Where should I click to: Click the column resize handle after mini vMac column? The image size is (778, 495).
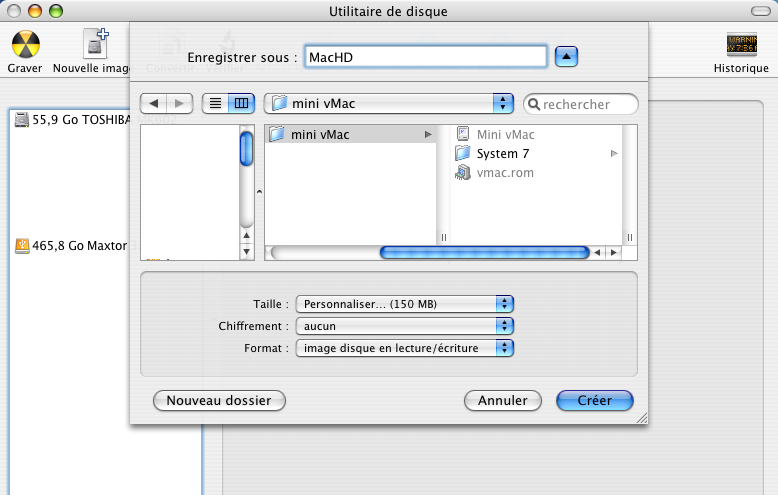click(444, 238)
